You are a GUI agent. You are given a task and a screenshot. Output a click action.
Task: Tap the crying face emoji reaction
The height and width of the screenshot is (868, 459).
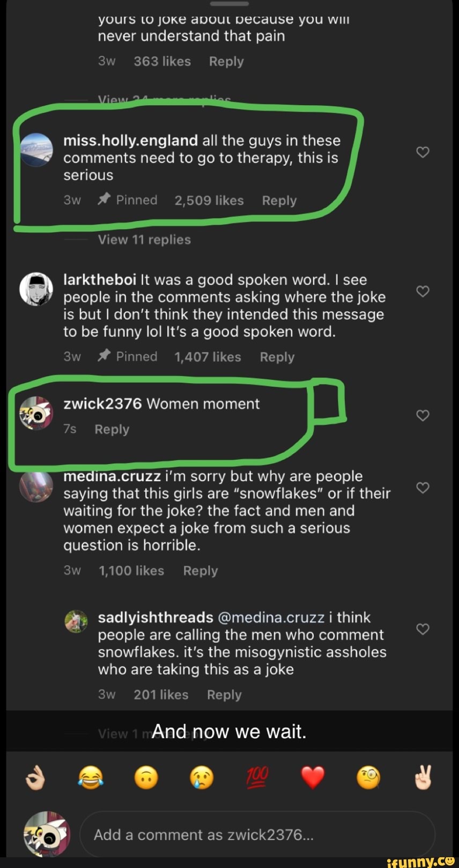(202, 777)
